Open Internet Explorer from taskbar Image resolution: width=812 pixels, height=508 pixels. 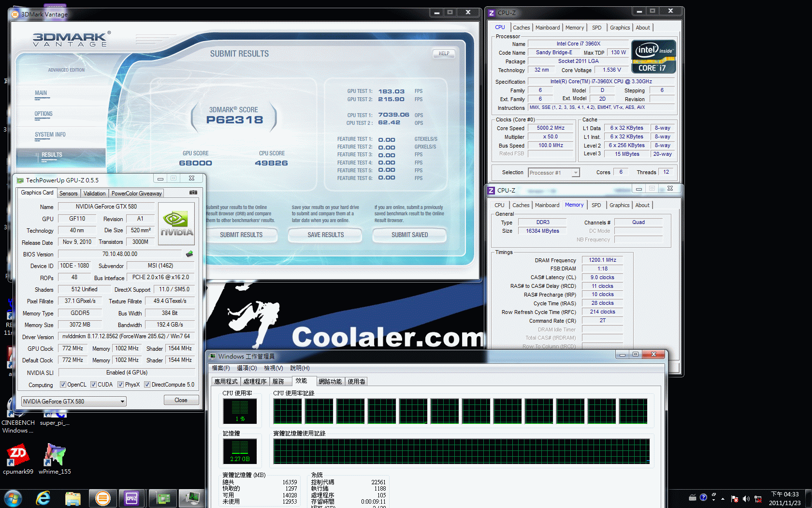click(43, 498)
